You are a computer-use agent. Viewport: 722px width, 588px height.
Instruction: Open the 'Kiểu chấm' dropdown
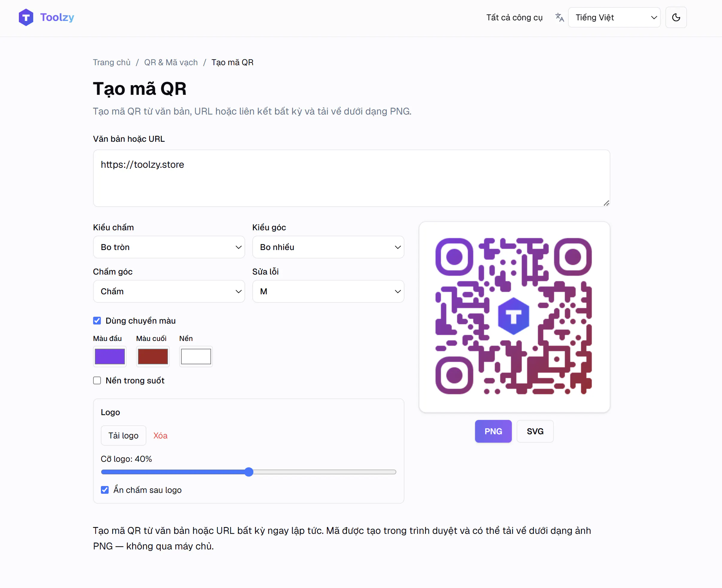point(169,247)
